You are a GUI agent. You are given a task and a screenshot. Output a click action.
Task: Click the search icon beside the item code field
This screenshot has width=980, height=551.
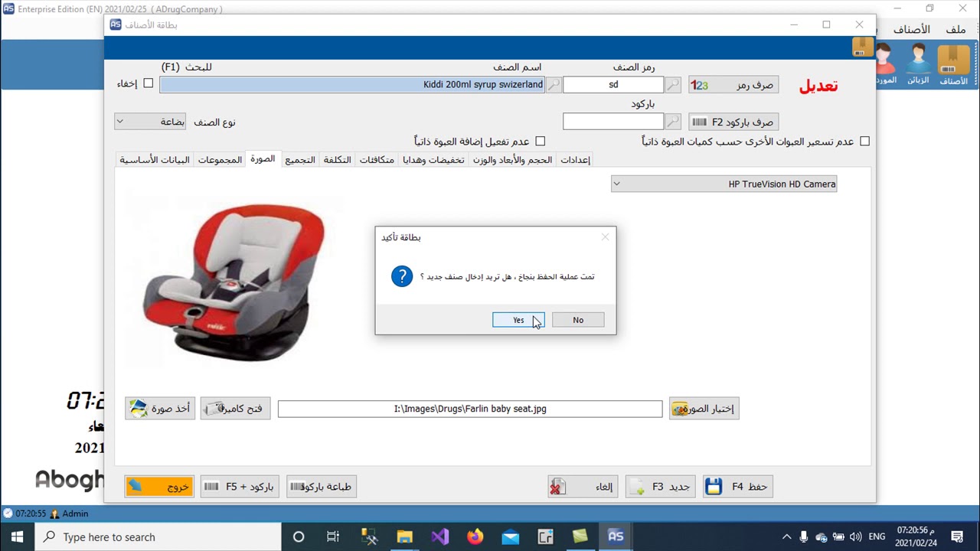pos(673,85)
